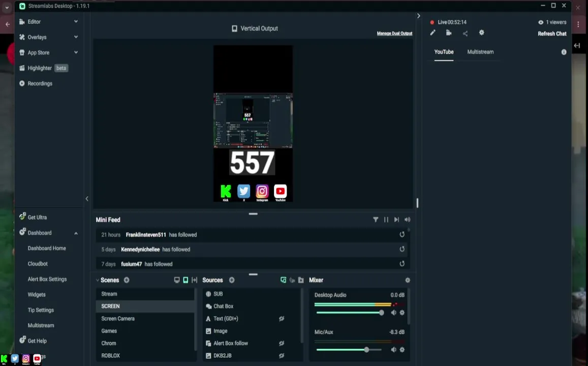Expand the Editor menu chevron

(x=76, y=22)
